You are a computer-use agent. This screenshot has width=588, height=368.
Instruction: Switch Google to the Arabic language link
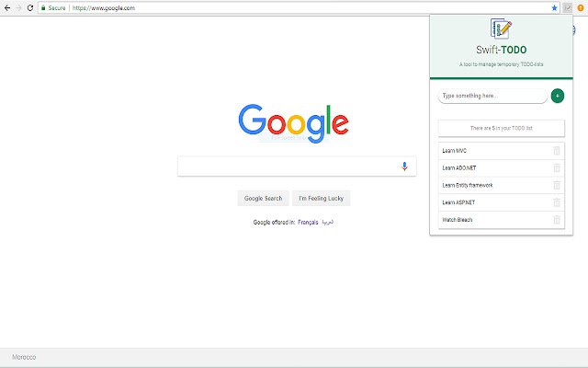[x=327, y=223]
